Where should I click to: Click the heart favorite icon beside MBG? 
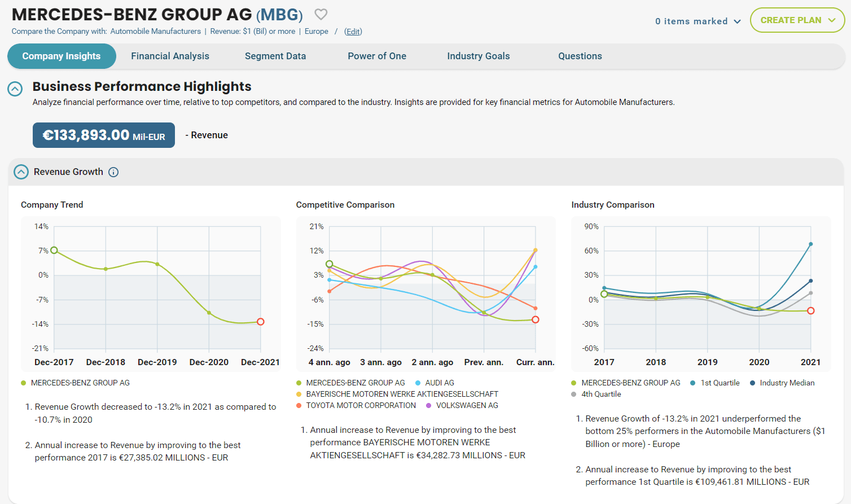coord(321,14)
